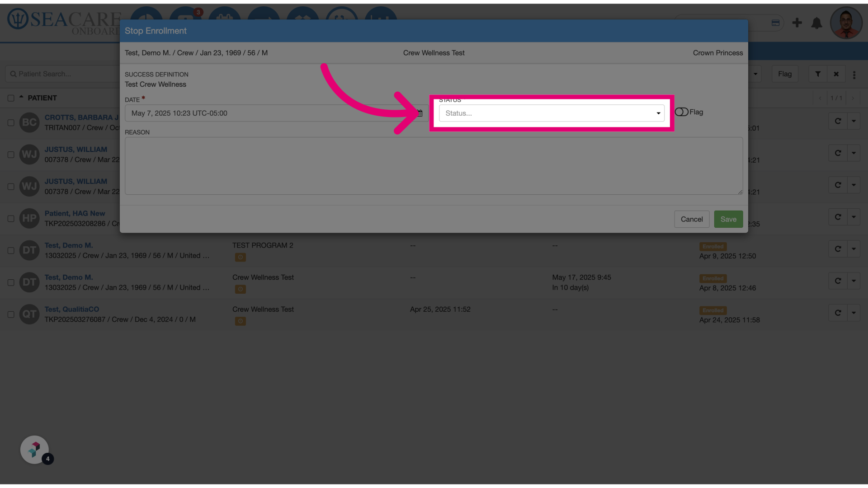Viewport: 868px width, 488px height.
Task: Open the dropdown caret left of Flag button
Action: pyautogui.click(x=755, y=74)
